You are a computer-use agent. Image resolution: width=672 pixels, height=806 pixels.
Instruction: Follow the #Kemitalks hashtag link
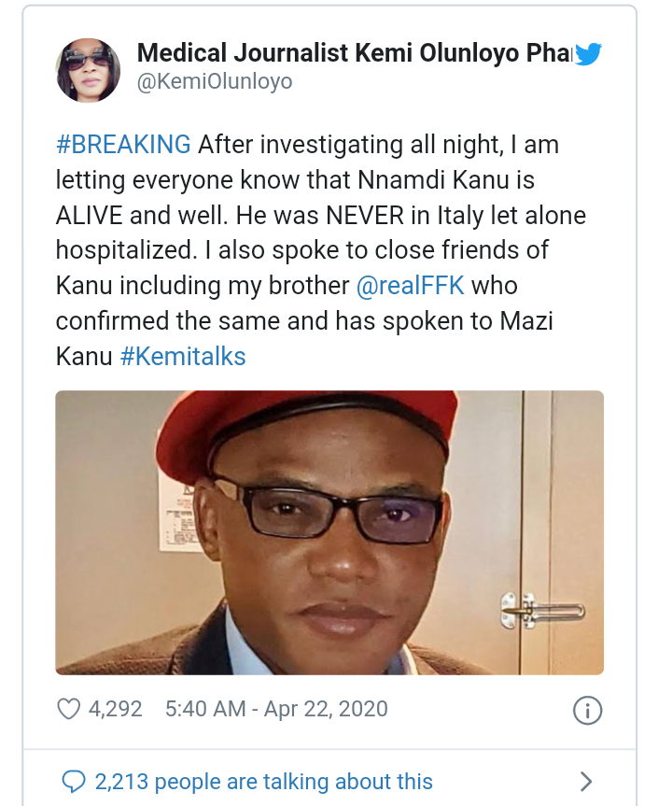pos(183,356)
